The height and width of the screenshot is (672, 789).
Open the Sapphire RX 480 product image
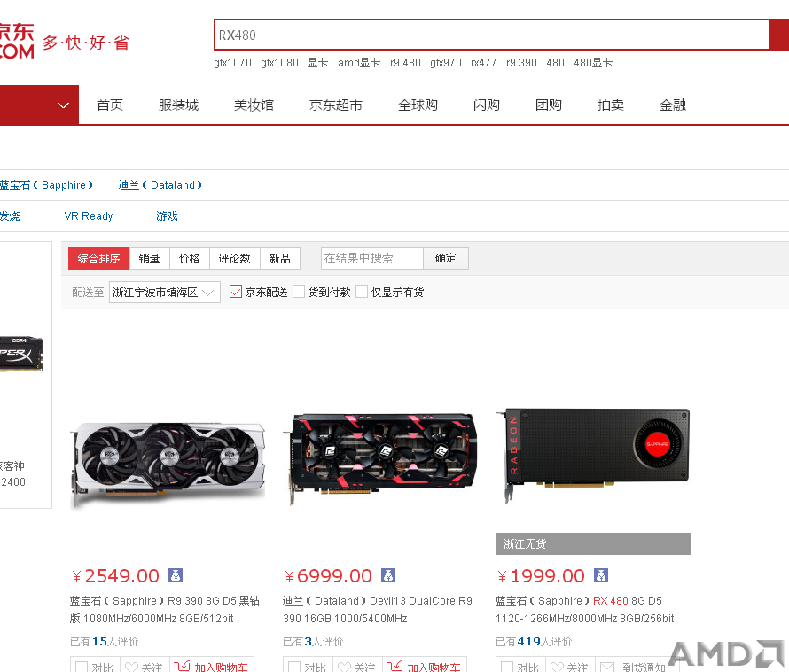(593, 455)
